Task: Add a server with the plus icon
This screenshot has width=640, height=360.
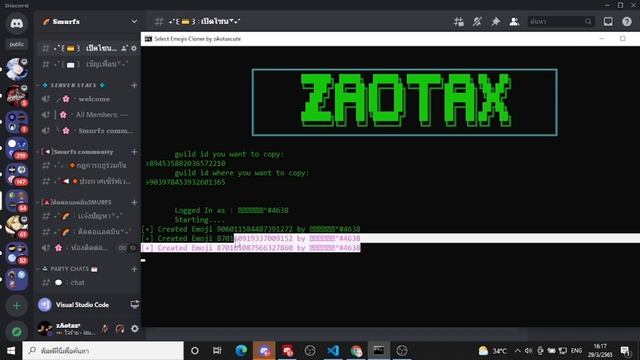Action: coord(16,305)
